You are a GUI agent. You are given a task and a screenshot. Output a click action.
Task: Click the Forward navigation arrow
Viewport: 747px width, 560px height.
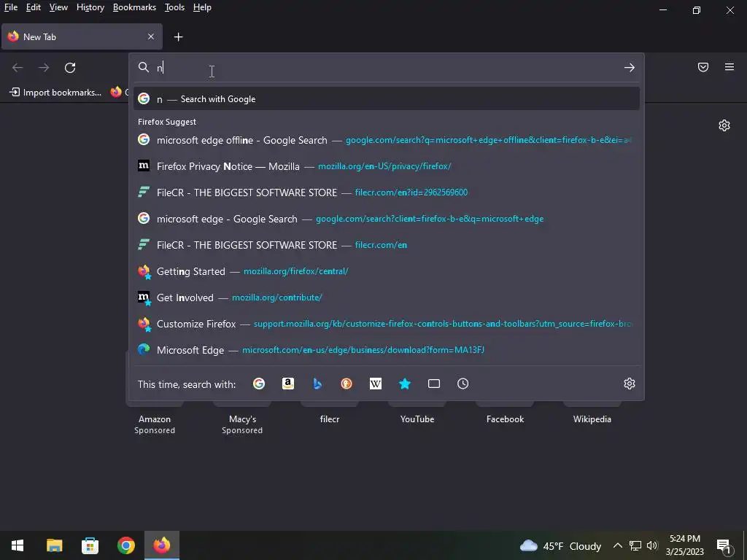tap(44, 68)
